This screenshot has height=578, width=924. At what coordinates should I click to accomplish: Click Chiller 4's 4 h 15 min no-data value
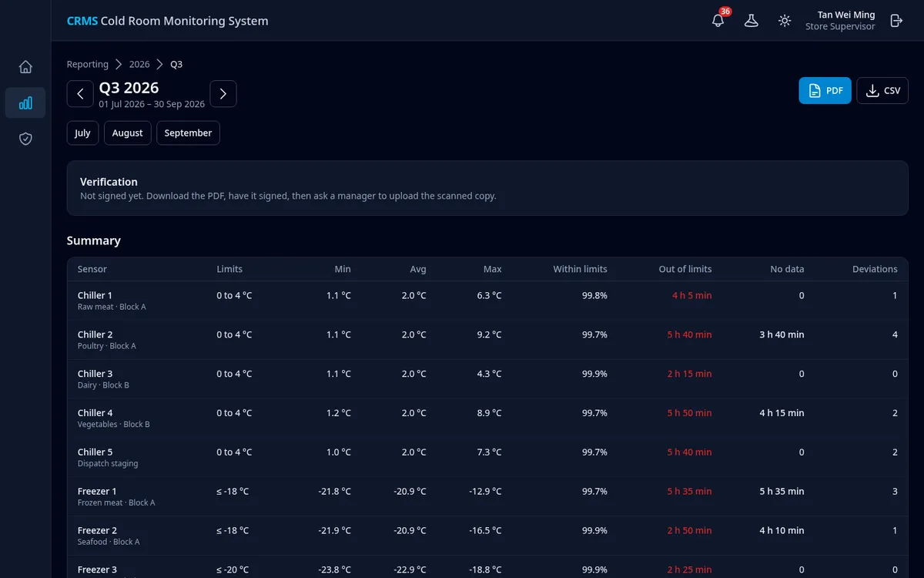coord(782,413)
